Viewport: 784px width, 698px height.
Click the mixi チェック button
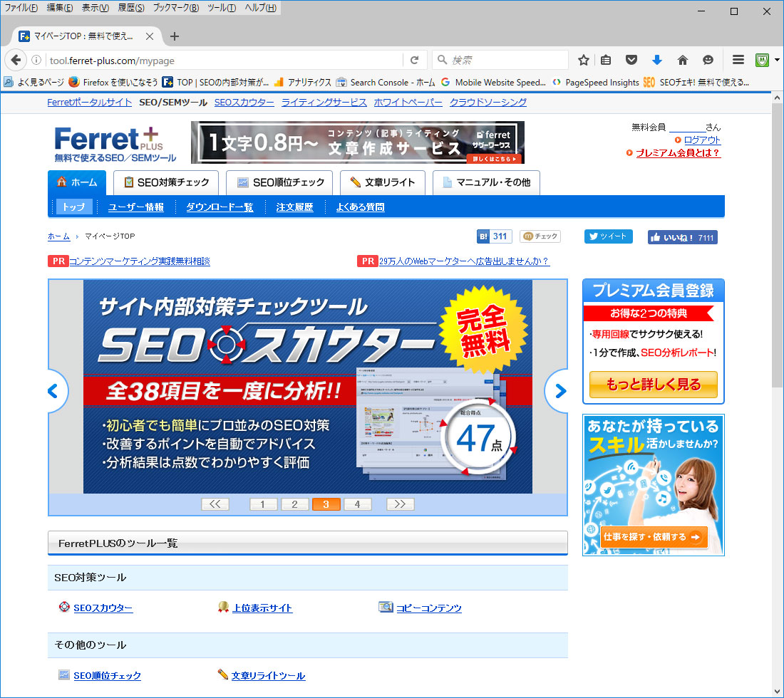tap(540, 236)
